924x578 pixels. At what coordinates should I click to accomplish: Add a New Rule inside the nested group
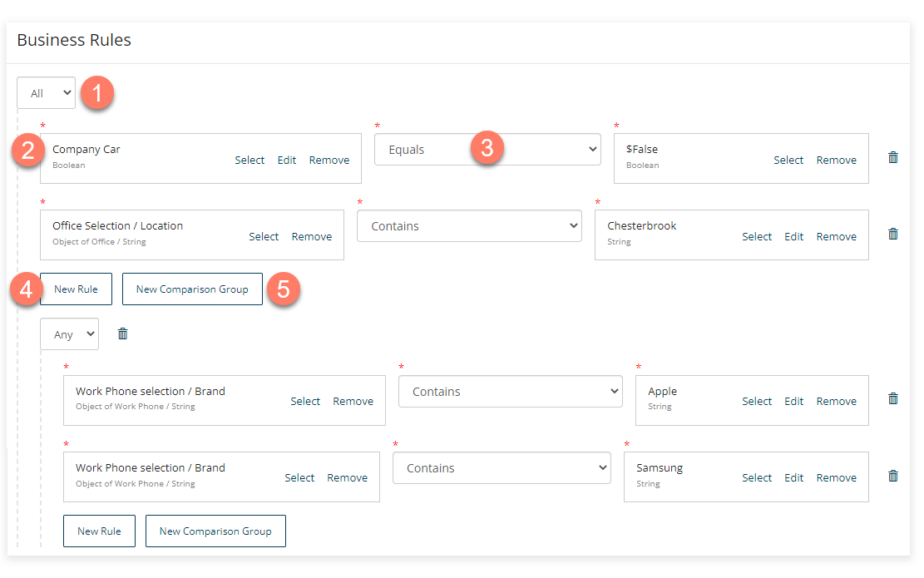point(99,531)
